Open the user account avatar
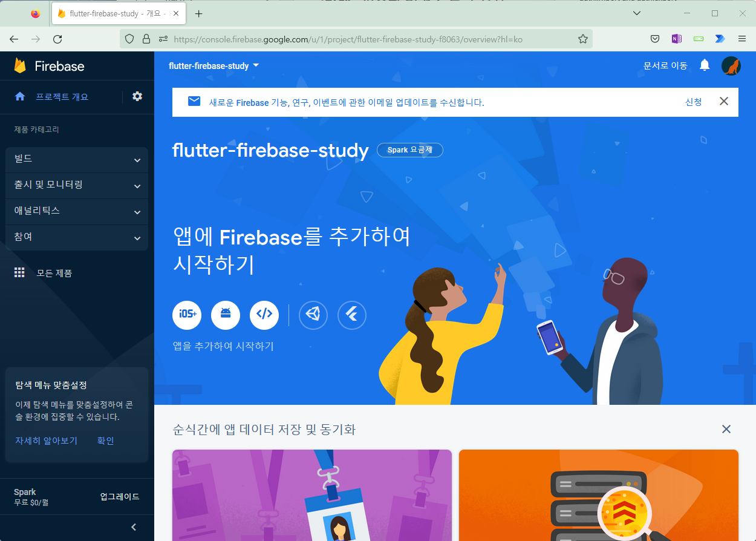 click(x=731, y=66)
